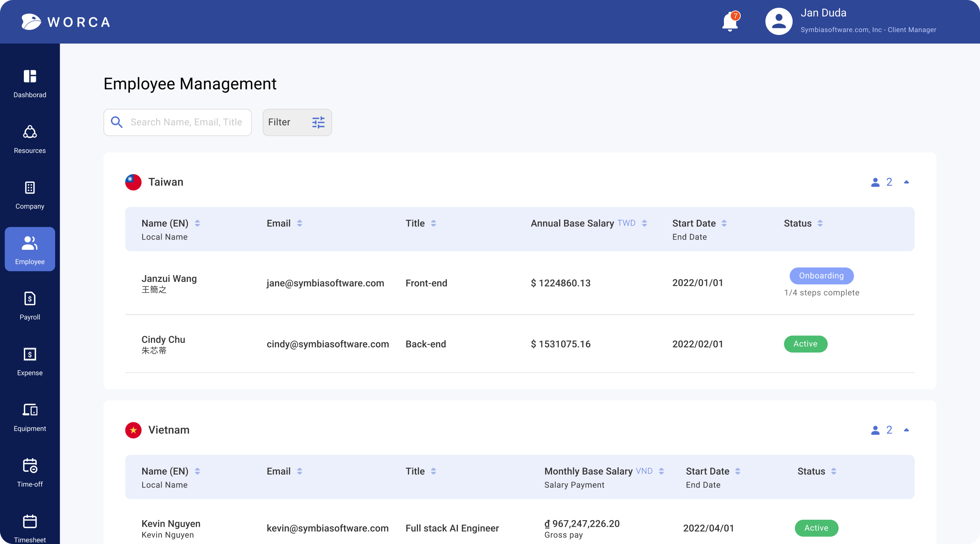The image size is (980, 544).
Task: Open the Equipment sidebar icon
Action: pyautogui.click(x=30, y=410)
